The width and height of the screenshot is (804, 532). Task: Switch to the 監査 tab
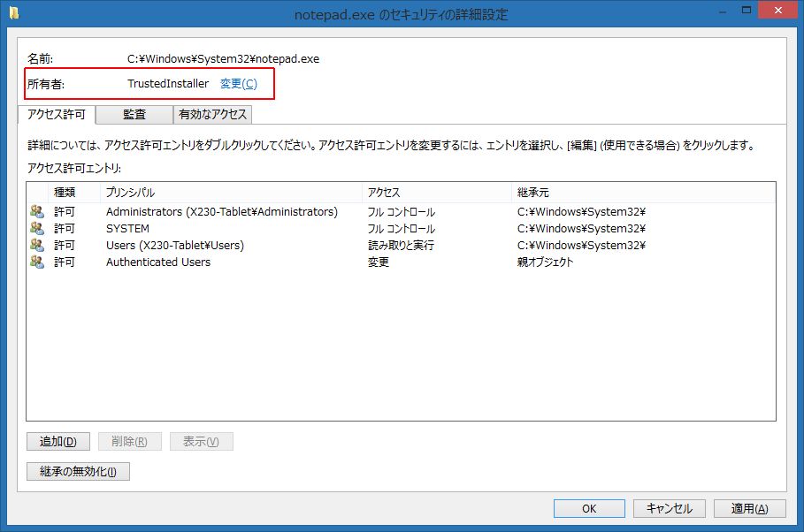tap(134, 114)
